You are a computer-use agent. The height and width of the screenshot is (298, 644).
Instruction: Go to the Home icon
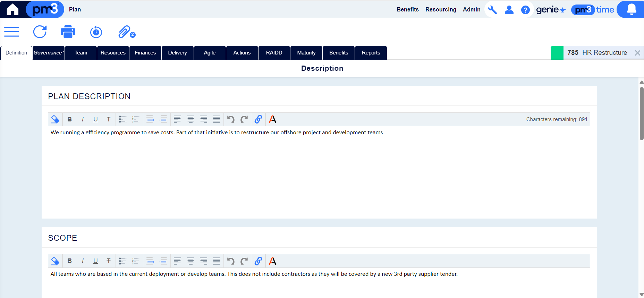coord(12,9)
